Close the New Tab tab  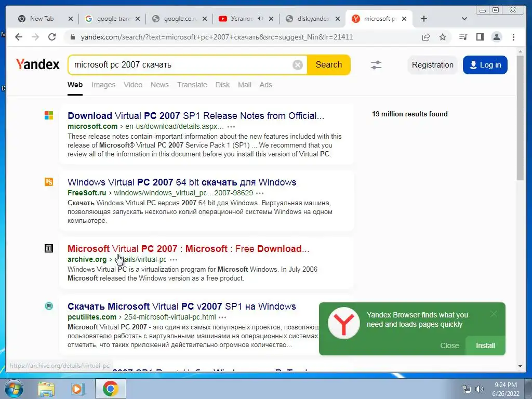tap(71, 19)
